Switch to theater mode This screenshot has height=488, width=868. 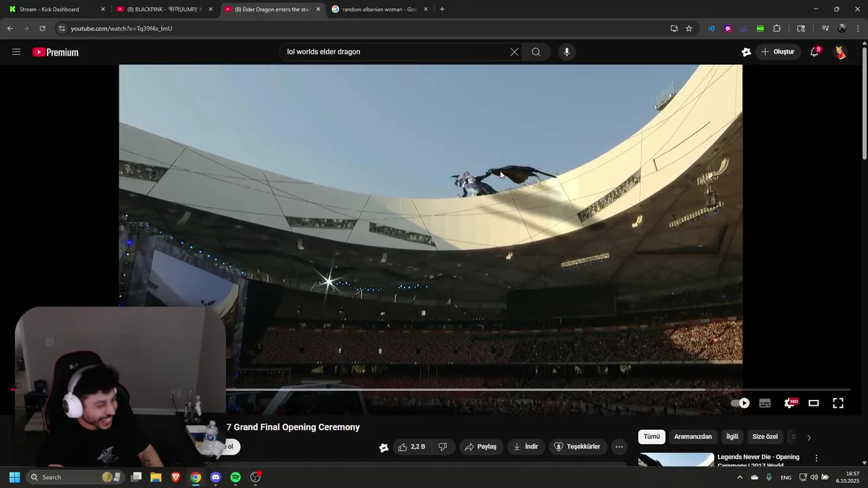(x=814, y=403)
